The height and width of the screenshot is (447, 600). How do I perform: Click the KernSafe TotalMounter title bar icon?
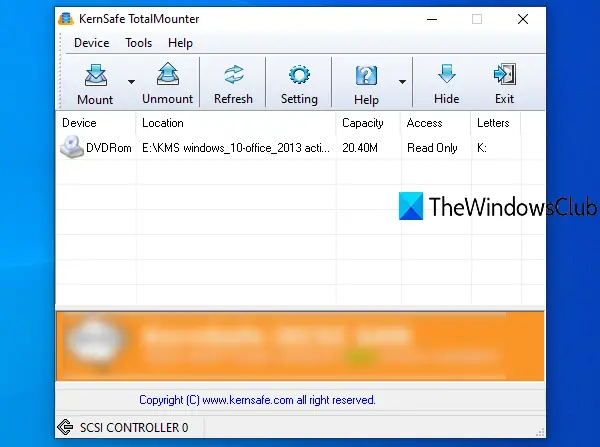coord(66,19)
